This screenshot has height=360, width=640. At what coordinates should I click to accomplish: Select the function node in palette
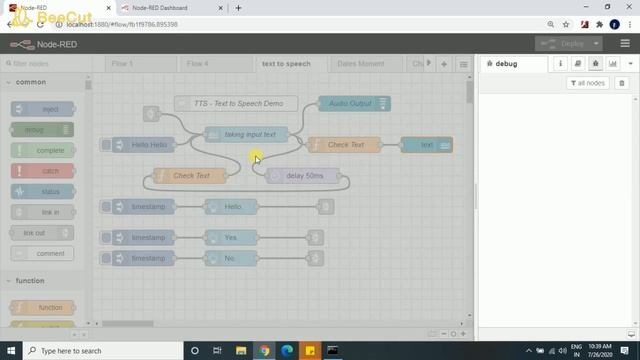[42, 307]
